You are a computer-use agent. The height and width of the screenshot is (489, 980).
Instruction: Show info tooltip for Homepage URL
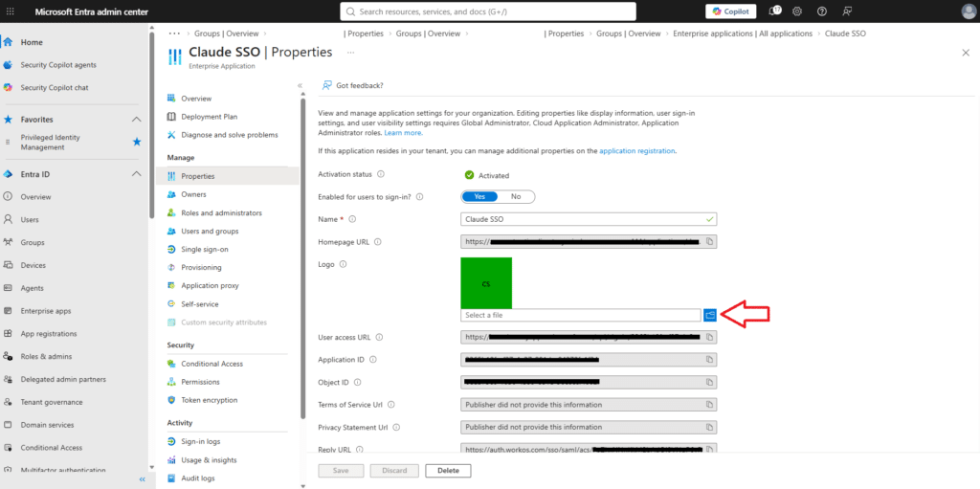pos(377,241)
